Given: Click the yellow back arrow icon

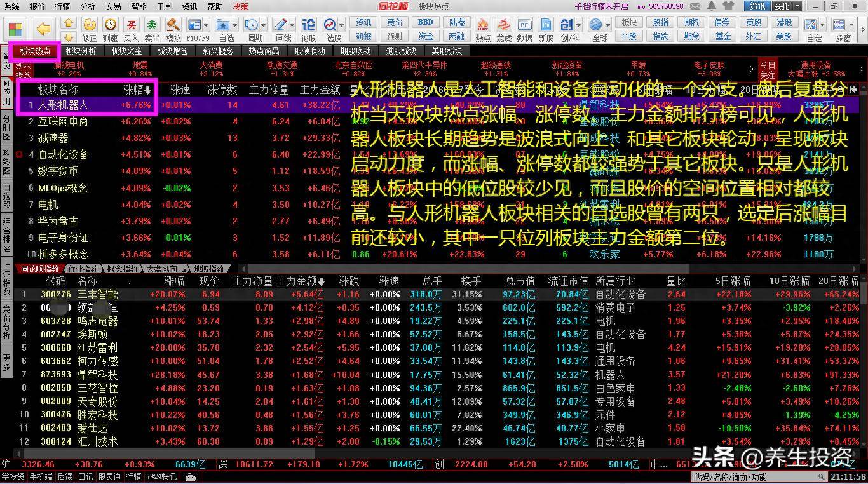Looking at the screenshot, I should tap(43, 28).
